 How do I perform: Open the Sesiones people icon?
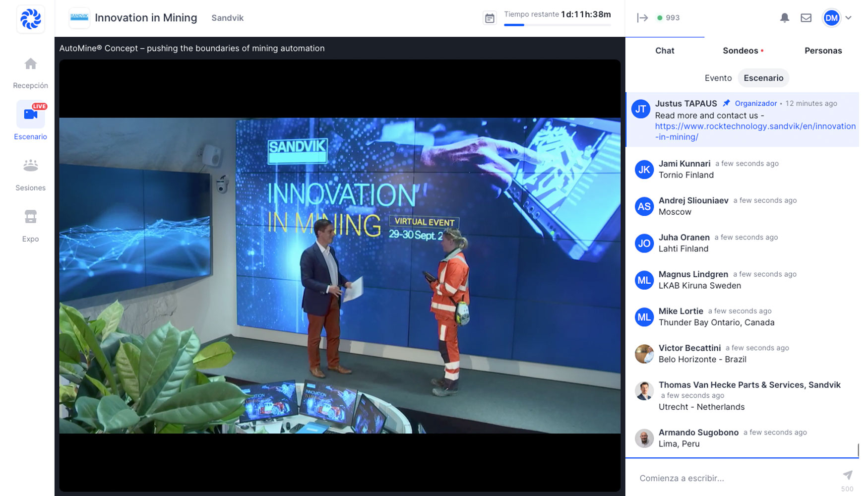[31, 165]
